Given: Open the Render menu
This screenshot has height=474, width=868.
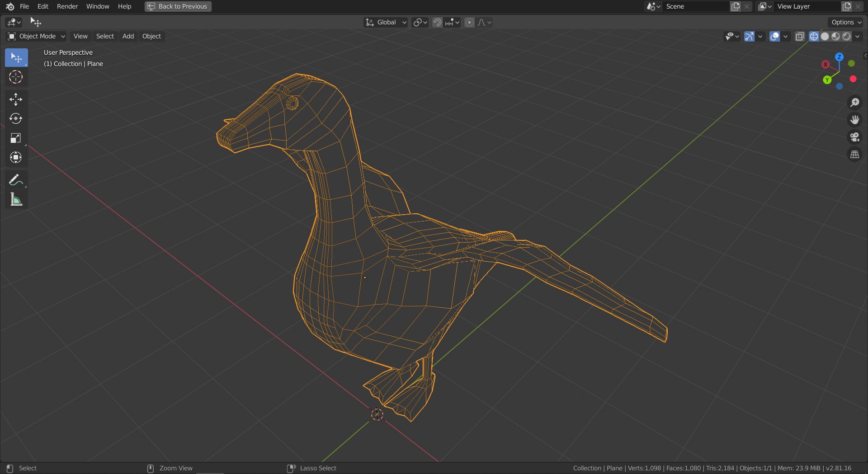Looking at the screenshot, I should [67, 6].
